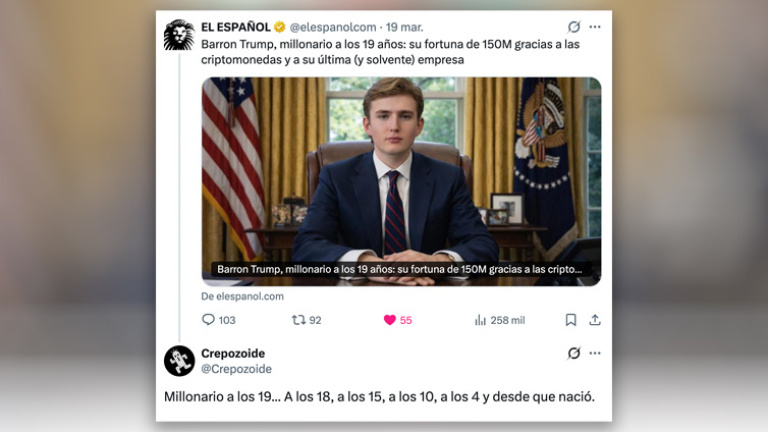Open the reply icon with 103 comments
This screenshot has height=432, width=768.
tap(208, 320)
